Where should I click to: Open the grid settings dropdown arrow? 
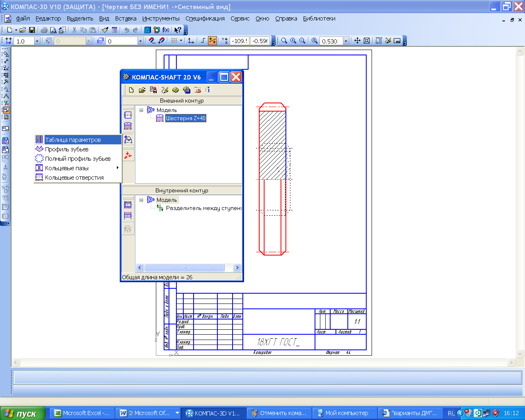click(x=181, y=41)
